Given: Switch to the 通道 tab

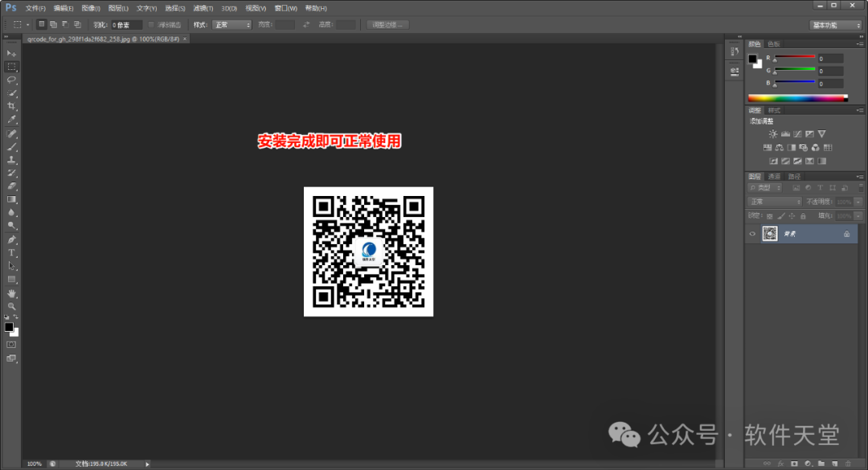Looking at the screenshot, I should [x=775, y=175].
